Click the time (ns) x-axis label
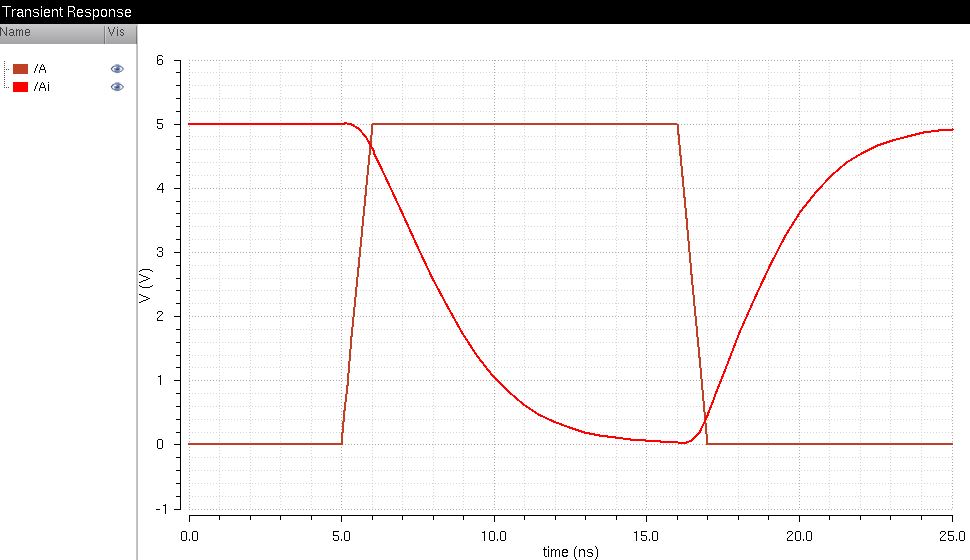Image resolution: width=970 pixels, height=560 pixels. [570, 551]
